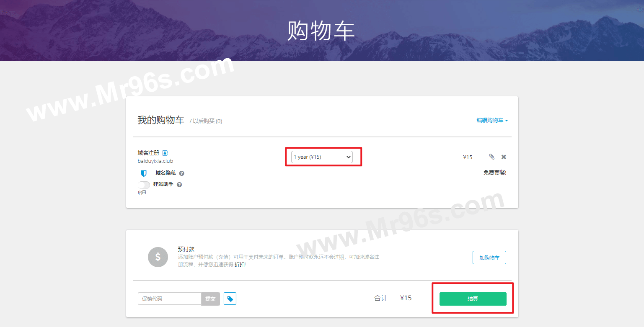This screenshot has width=644, height=327.
Task: Expand the 编辑购物车 menu
Action: point(492,120)
